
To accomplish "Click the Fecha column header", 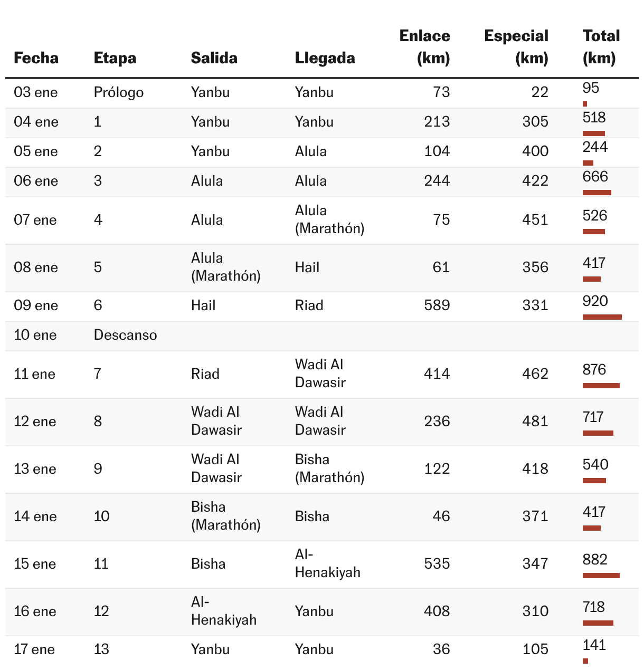I will click(x=36, y=58).
